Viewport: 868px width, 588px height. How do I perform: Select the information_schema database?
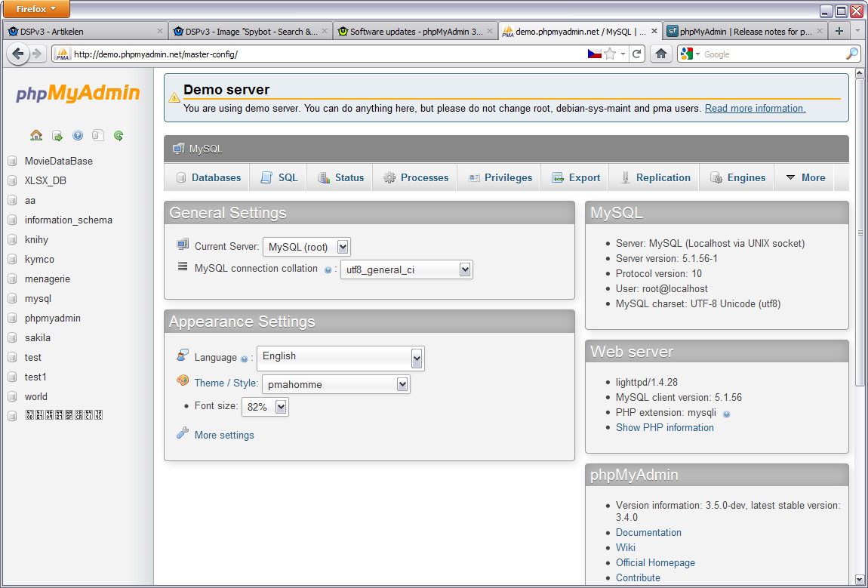[68, 220]
